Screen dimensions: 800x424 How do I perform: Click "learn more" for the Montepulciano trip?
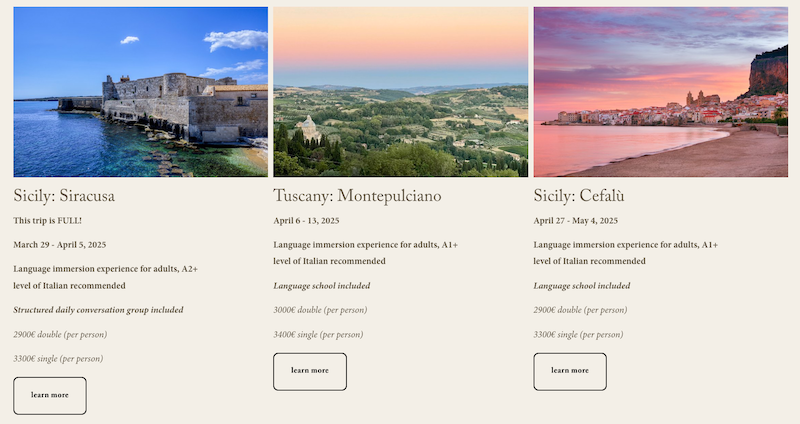310,371
